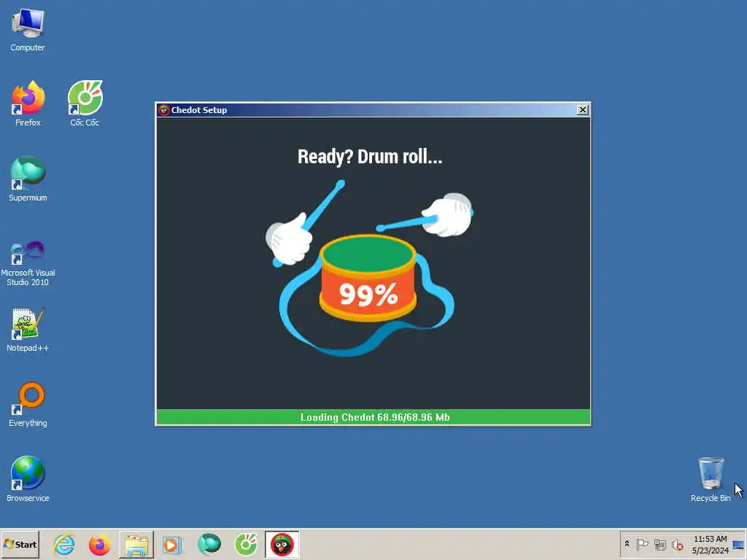Open the Computer desktop icon
Screen dimensions: 747x560
28,29
